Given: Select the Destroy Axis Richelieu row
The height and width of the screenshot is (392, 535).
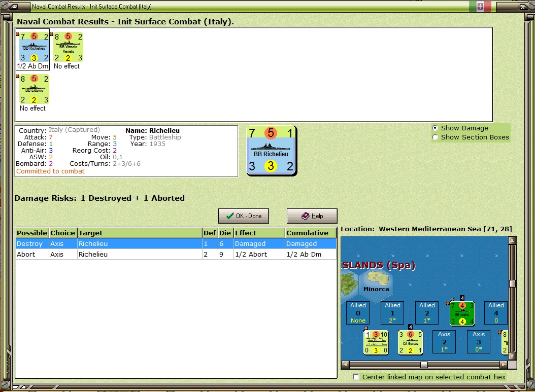Looking at the screenshot, I should point(176,244).
